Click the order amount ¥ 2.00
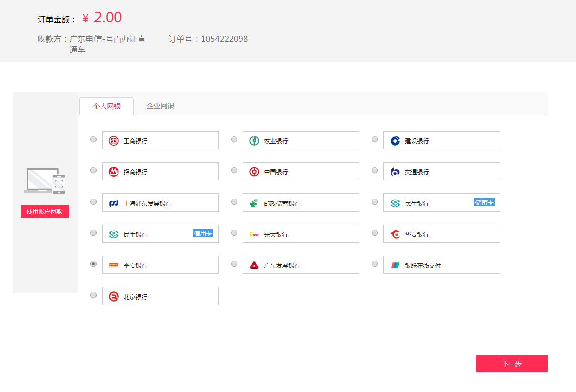Image resolution: width=576 pixels, height=392 pixels. click(102, 17)
